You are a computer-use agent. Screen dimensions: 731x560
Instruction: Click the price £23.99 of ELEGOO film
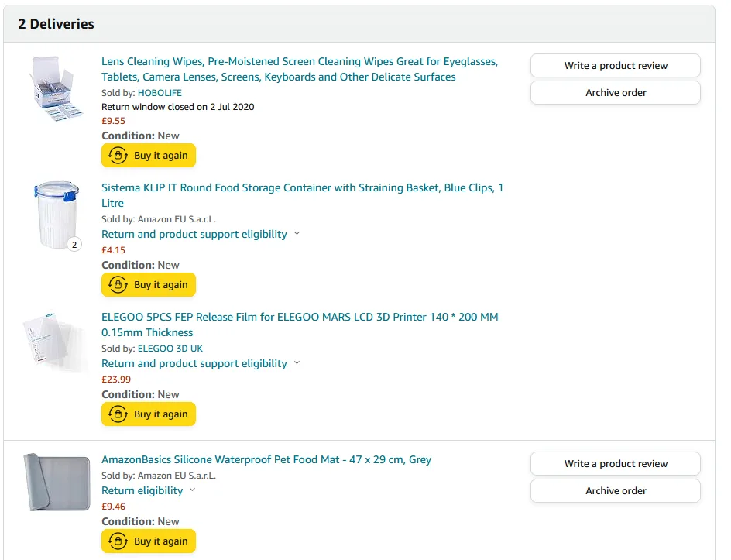pyautogui.click(x=116, y=380)
